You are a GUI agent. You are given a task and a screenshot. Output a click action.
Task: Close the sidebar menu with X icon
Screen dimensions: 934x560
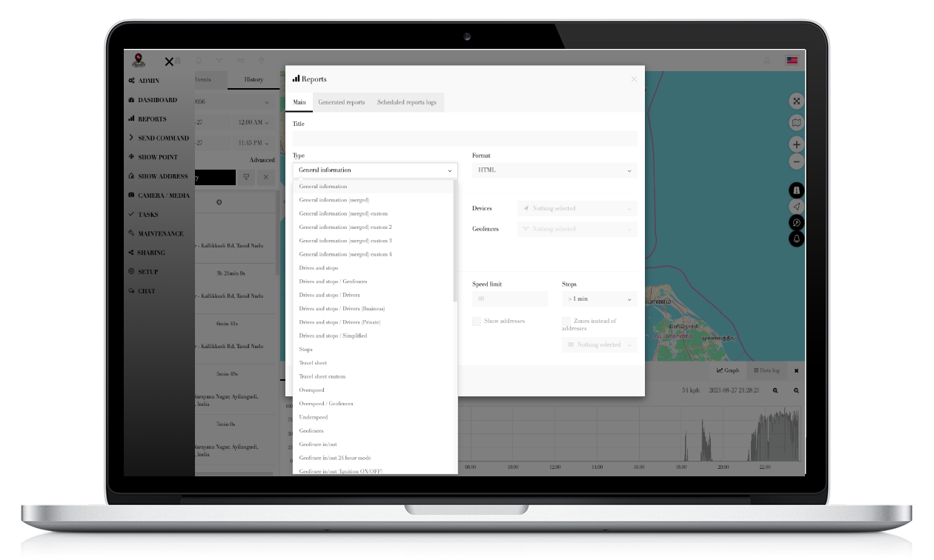pyautogui.click(x=169, y=61)
